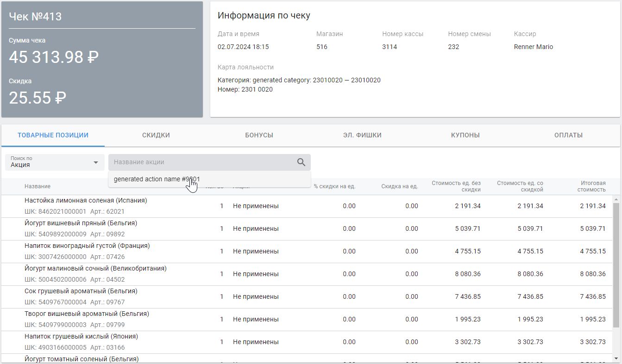
Task: Click the store number '516'
Action: pos(322,47)
